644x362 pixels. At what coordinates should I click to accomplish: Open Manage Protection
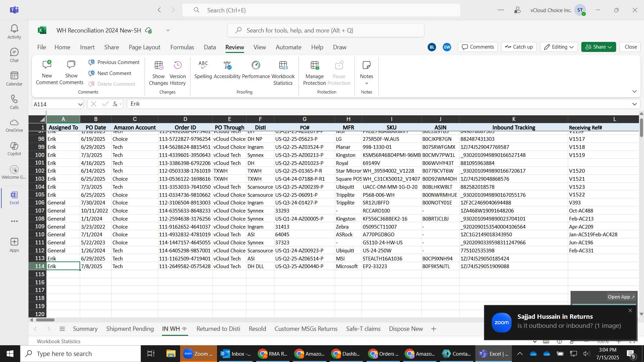coord(314,73)
